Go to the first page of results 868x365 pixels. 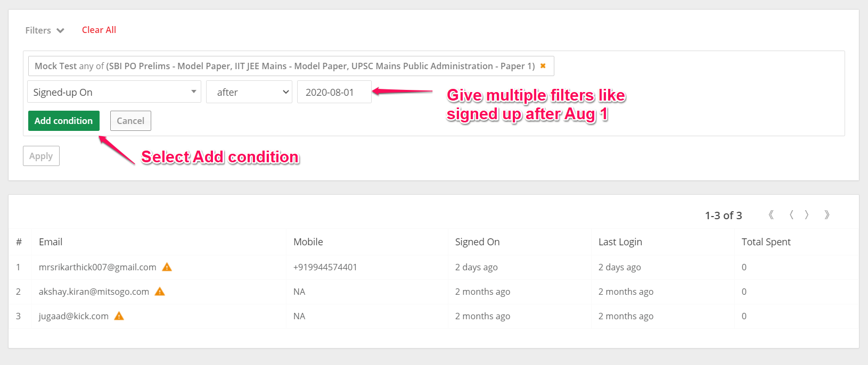point(771,215)
